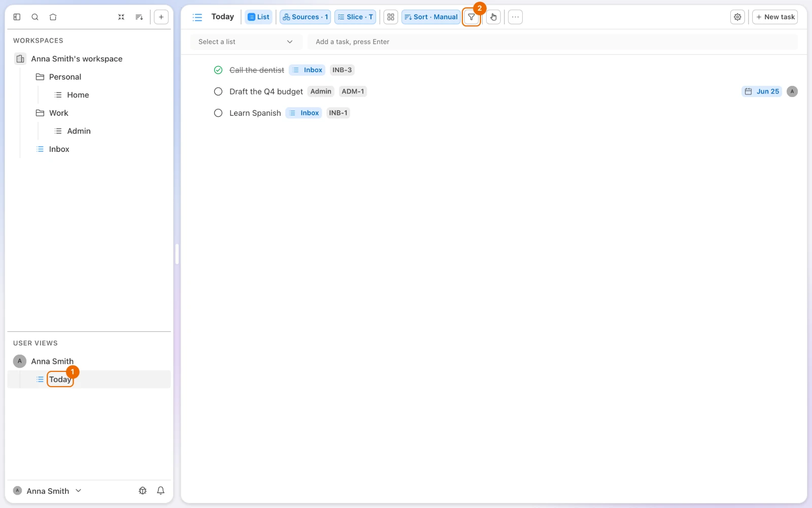Open the sidebar sort icon
This screenshot has width=812, height=508.
click(x=139, y=17)
